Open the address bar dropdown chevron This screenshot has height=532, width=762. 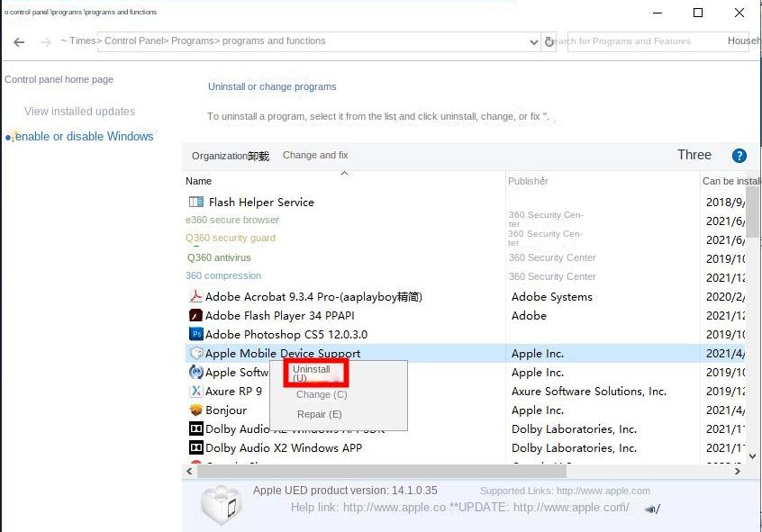tap(534, 41)
